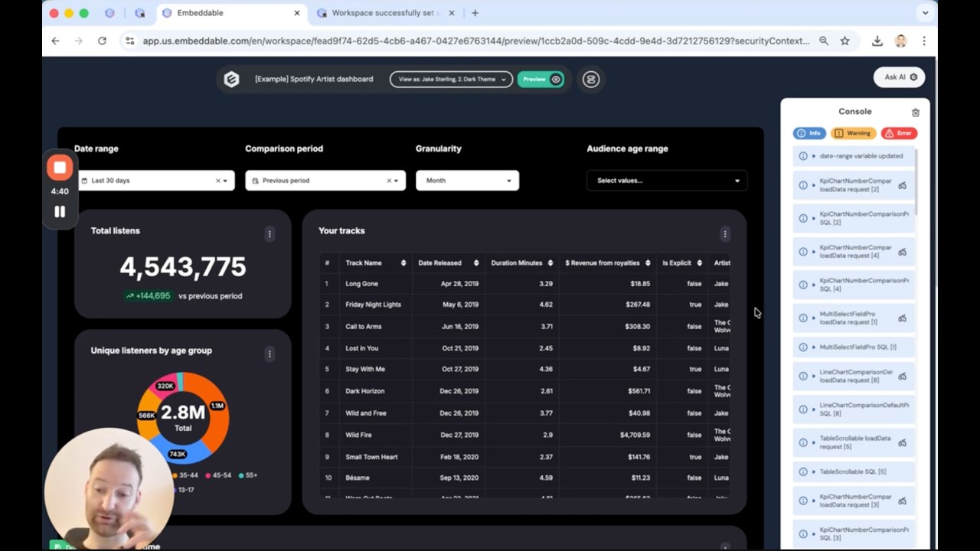This screenshot has height=551, width=980.
Task: Reload the browser page
Action: tap(102, 41)
